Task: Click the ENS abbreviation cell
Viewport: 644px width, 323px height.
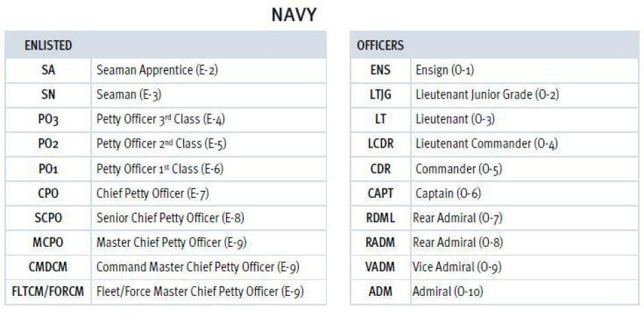Action: 380,70
